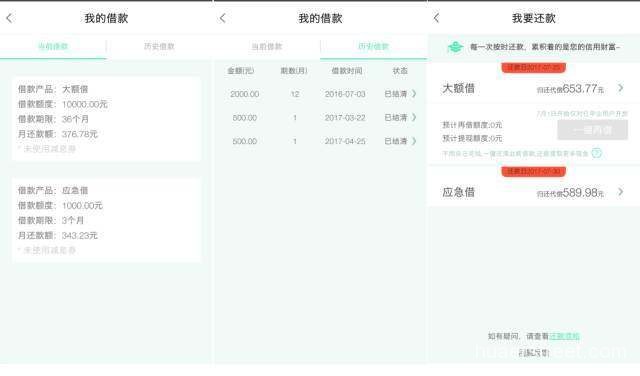Tap the 借款额度: 10000.00元 line
The image size is (640, 376).
point(62,104)
